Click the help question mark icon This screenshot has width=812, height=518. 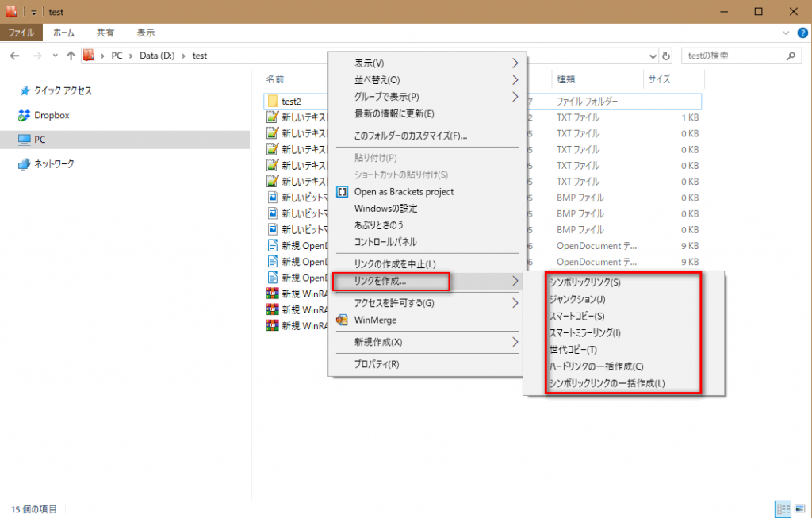(802, 33)
